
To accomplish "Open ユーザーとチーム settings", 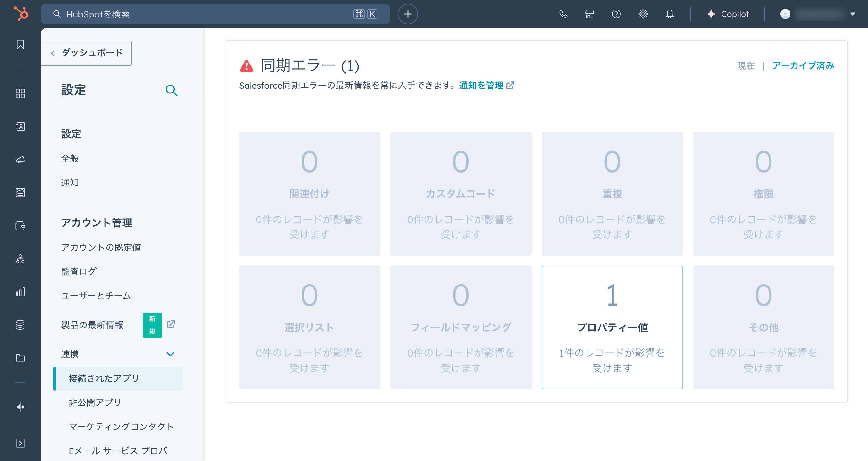I will tap(96, 296).
